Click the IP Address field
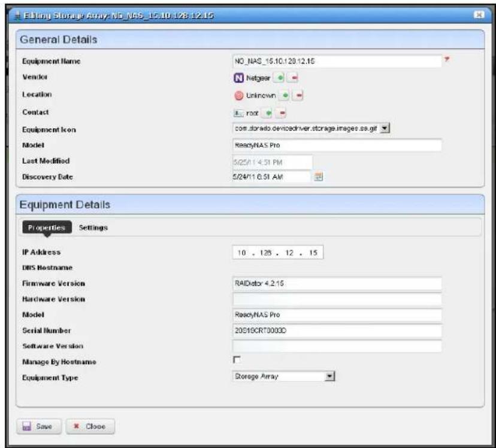The image size is (496, 448). pyautogui.click(x=278, y=252)
